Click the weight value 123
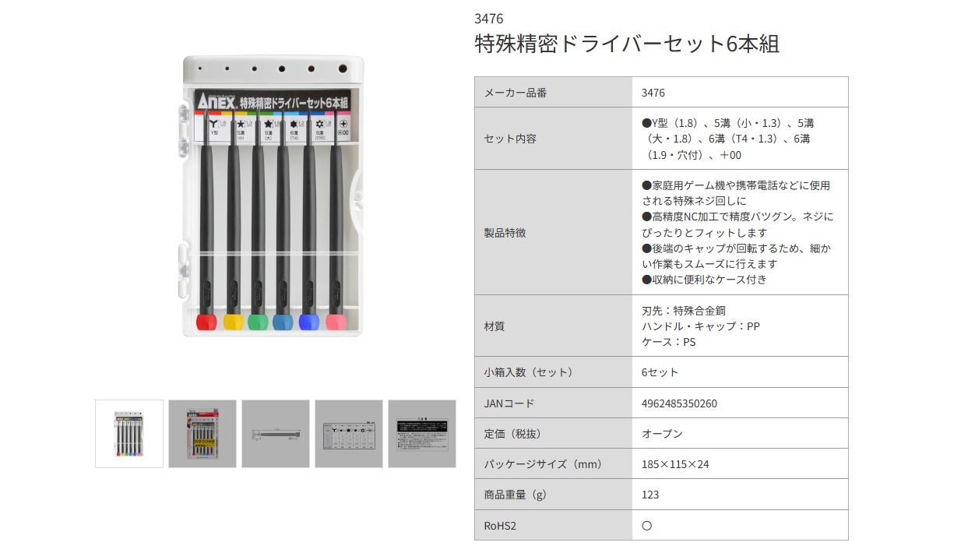This screenshot has height=560, width=968. click(650, 495)
